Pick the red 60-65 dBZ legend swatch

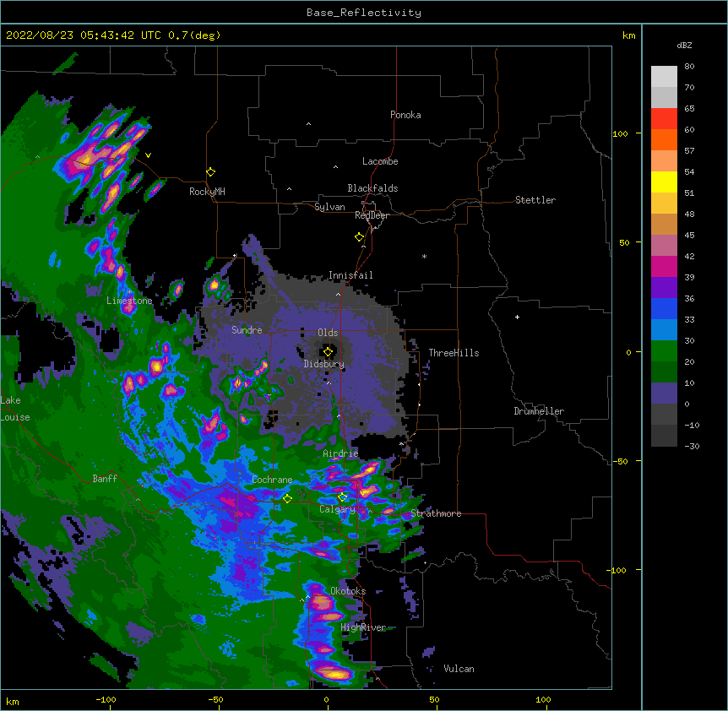click(x=664, y=119)
